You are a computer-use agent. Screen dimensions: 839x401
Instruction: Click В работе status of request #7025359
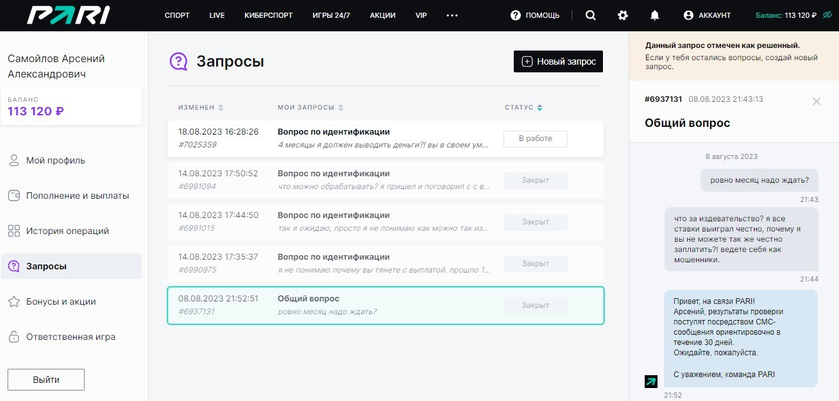[535, 139]
